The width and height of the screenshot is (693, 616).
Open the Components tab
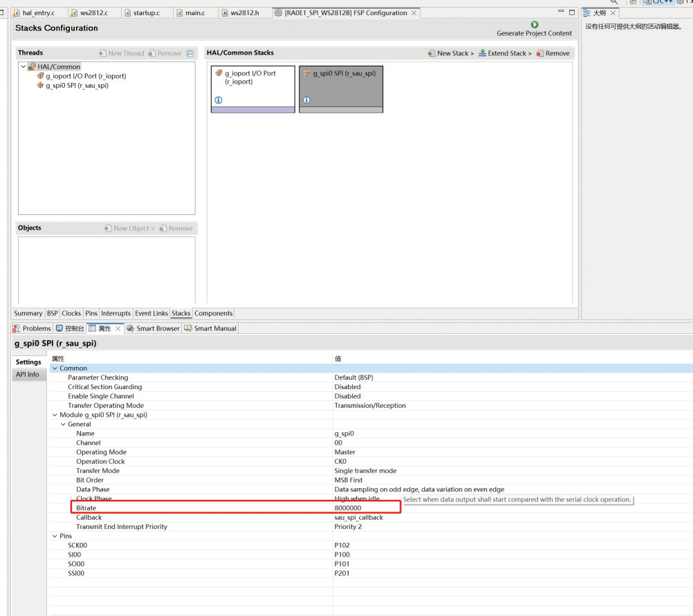(214, 313)
